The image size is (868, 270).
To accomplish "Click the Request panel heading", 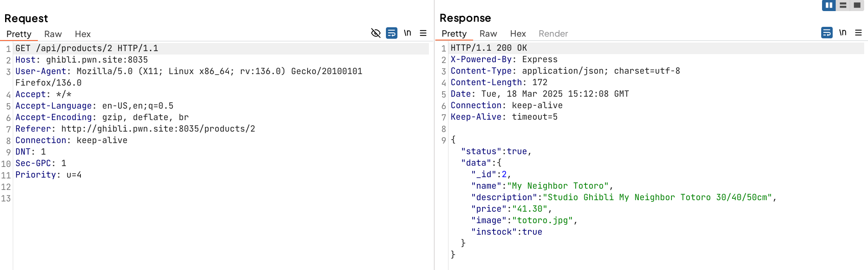I will pos(26,18).
